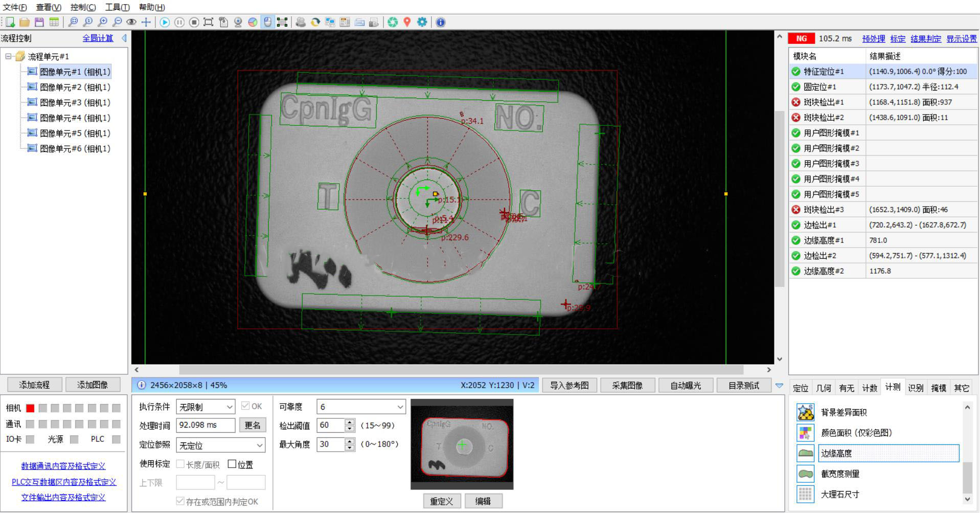Viewport: 980px width, 513px height.
Task: Click the frame rectangle toolbar icon
Action: (209, 22)
